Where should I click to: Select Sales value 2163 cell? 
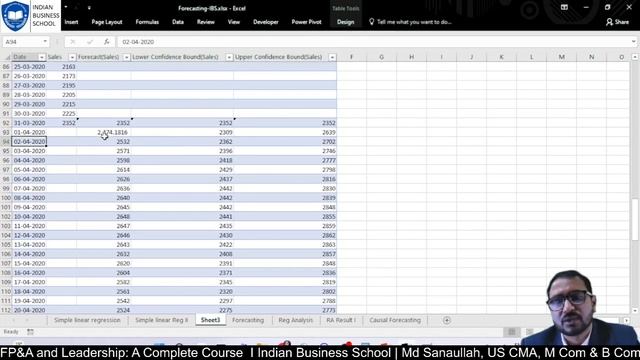[62, 67]
